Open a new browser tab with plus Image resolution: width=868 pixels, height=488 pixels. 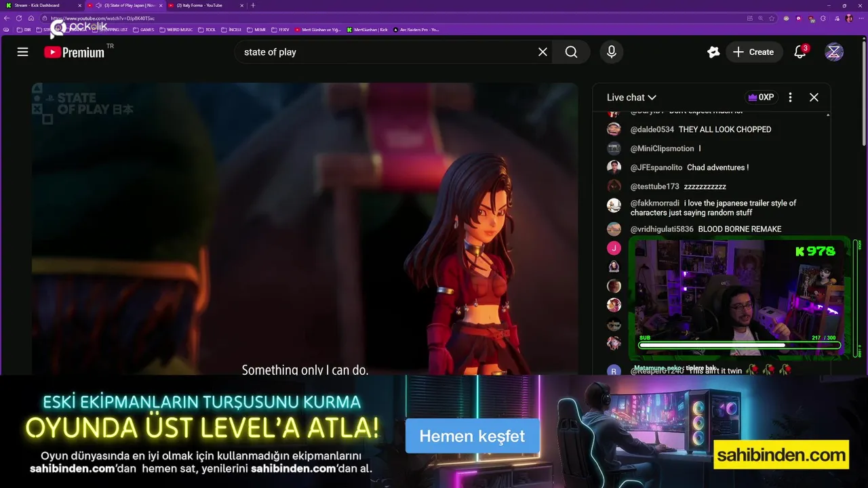click(253, 5)
